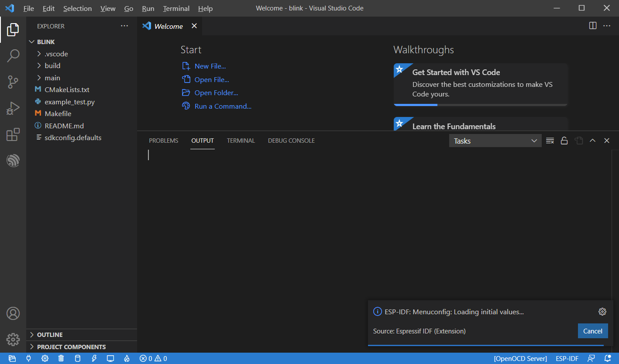Expand the .vscode folder

pyautogui.click(x=82, y=54)
